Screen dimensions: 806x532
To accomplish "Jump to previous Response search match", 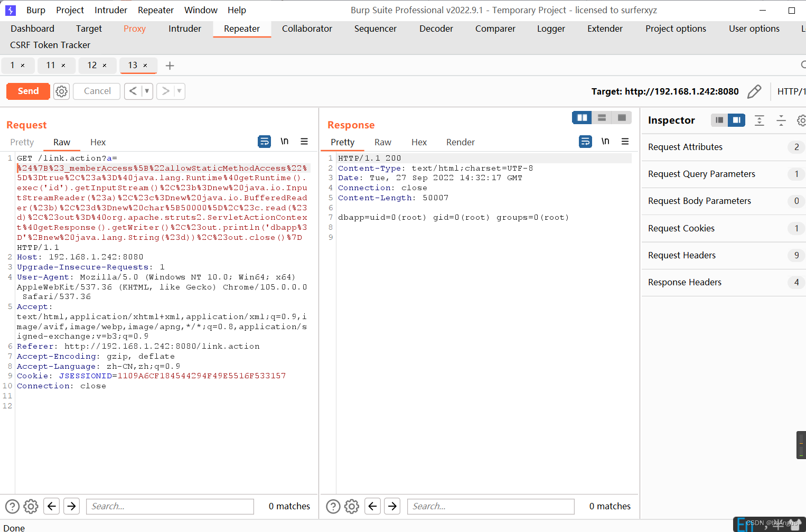I will point(373,506).
